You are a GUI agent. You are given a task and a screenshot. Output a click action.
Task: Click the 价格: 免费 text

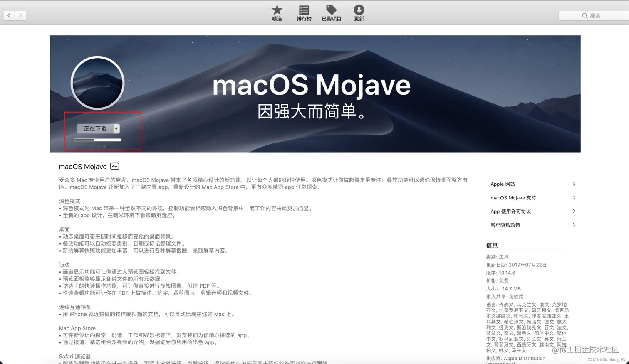tap(497, 280)
